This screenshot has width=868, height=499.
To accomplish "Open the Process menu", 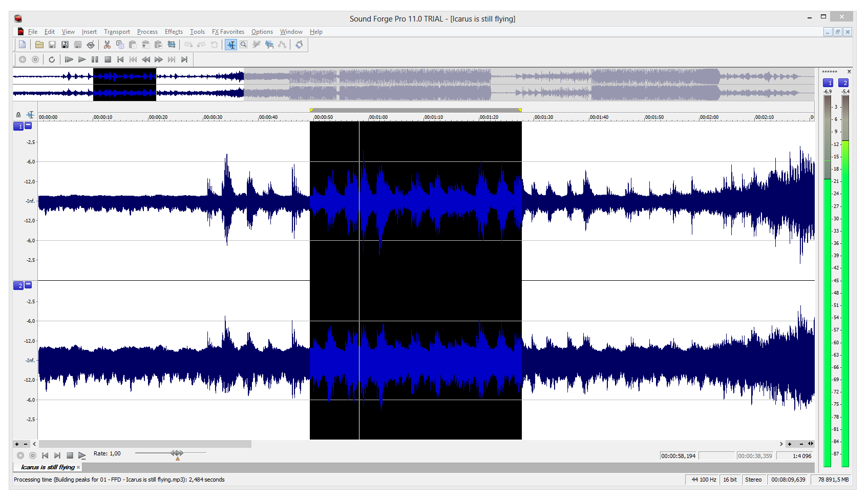I will [x=147, y=32].
